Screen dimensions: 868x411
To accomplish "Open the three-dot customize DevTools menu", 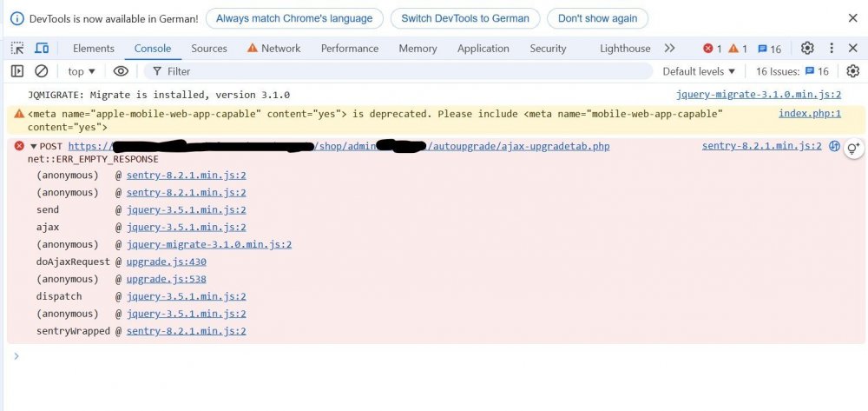I will click(x=831, y=48).
